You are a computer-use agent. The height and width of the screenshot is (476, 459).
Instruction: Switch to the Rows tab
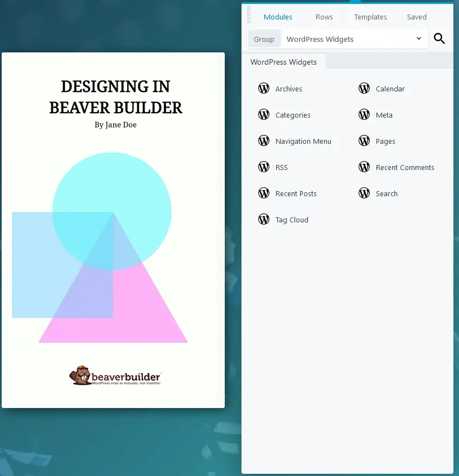pyautogui.click(x=324, y=17)
